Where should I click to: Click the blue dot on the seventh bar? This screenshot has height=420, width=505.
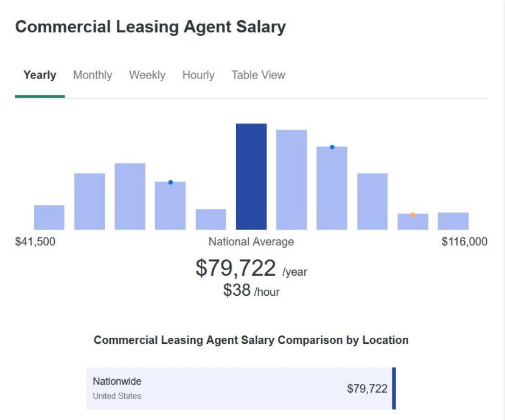point(332,146)
